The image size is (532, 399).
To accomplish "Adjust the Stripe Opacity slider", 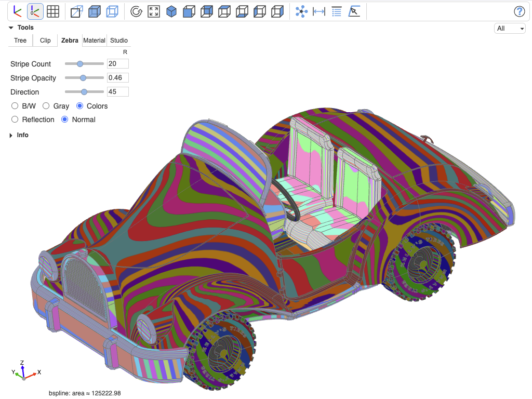I will 84,78.
